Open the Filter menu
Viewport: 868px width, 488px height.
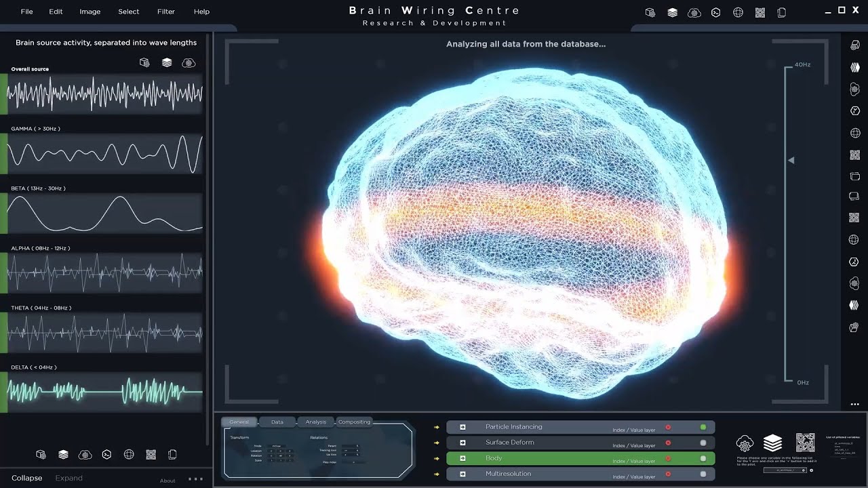[x=166, y=12]
